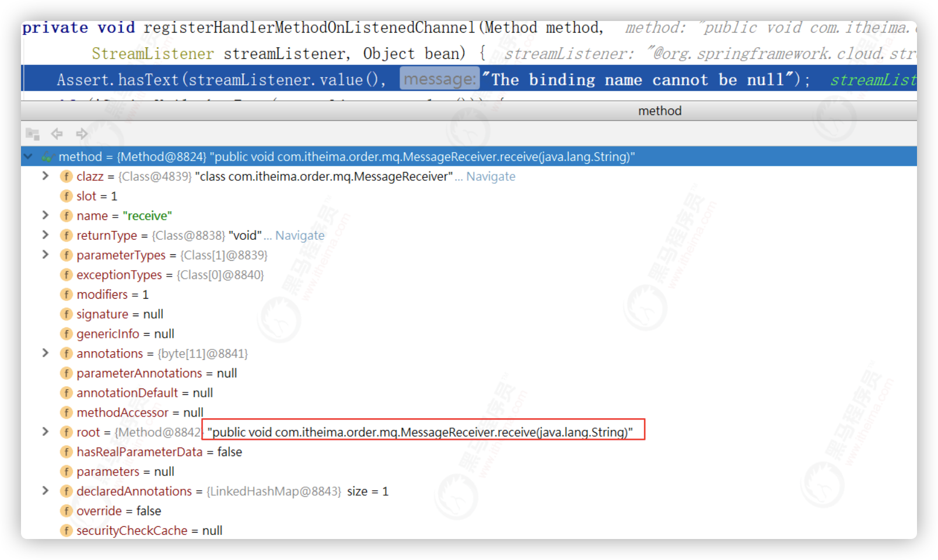
Task: Collapse the method root node
Action: [28, 156]
